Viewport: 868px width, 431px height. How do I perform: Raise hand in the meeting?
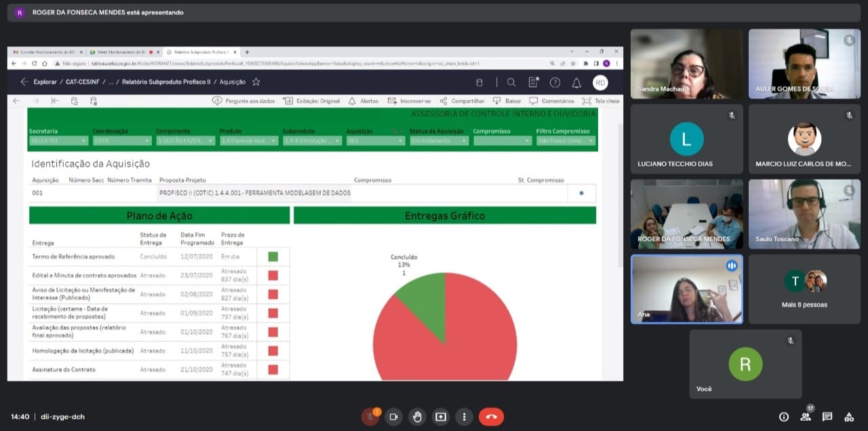[417, 417]
